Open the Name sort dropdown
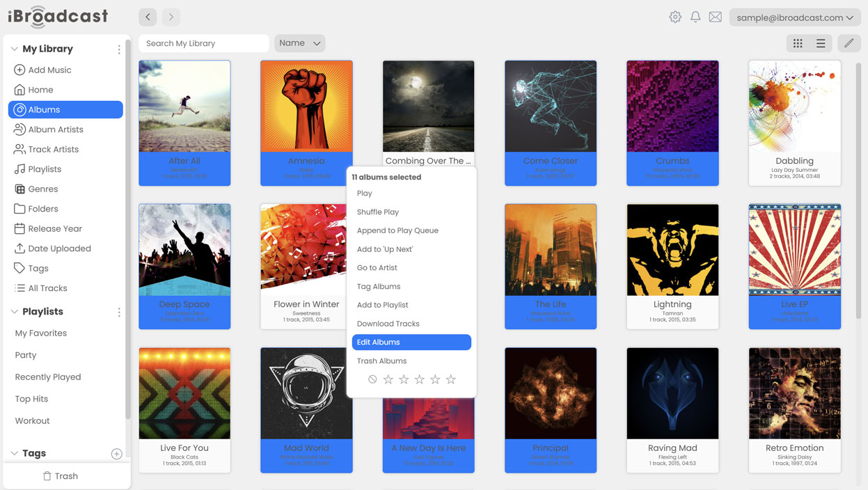Screen dimensions: 868x490 coord(300,43)
